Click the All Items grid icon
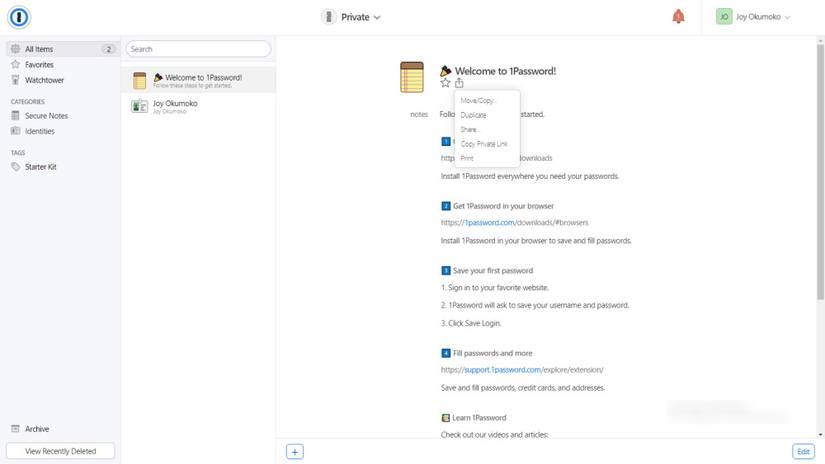Screen dimensions: 825x464 (15, 49)
